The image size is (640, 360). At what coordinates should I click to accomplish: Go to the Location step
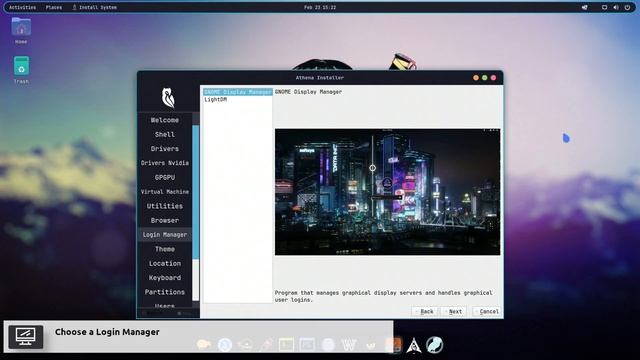pyautogui.click(x=164, y=263)
